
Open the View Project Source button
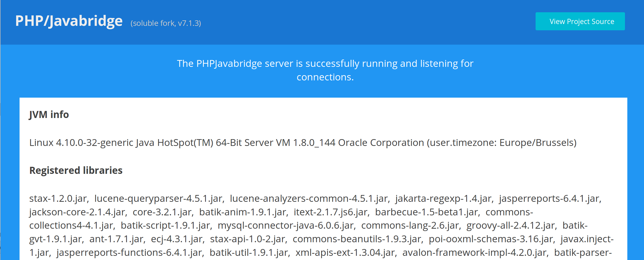tap(580, 21)
